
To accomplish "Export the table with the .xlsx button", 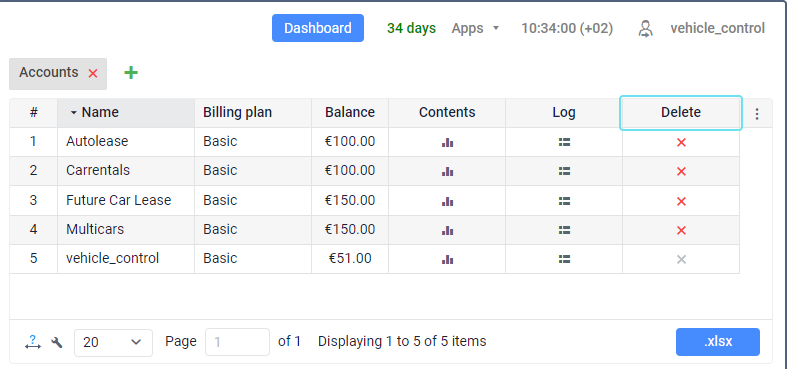I will click(718, 342).
